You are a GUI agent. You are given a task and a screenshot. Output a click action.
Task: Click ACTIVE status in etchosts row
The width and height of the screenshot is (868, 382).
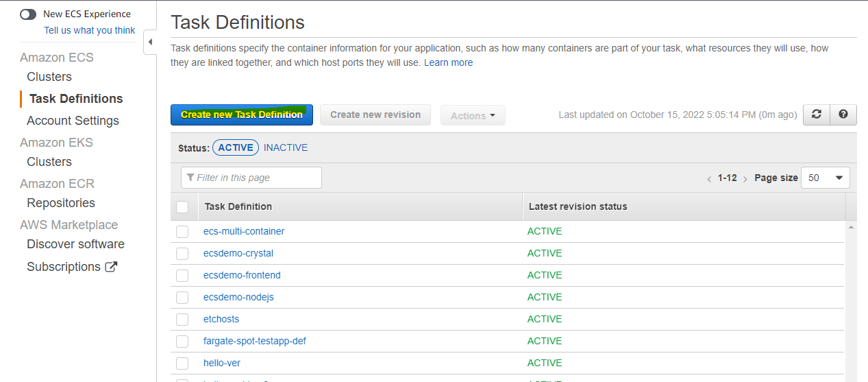point(545,319)
